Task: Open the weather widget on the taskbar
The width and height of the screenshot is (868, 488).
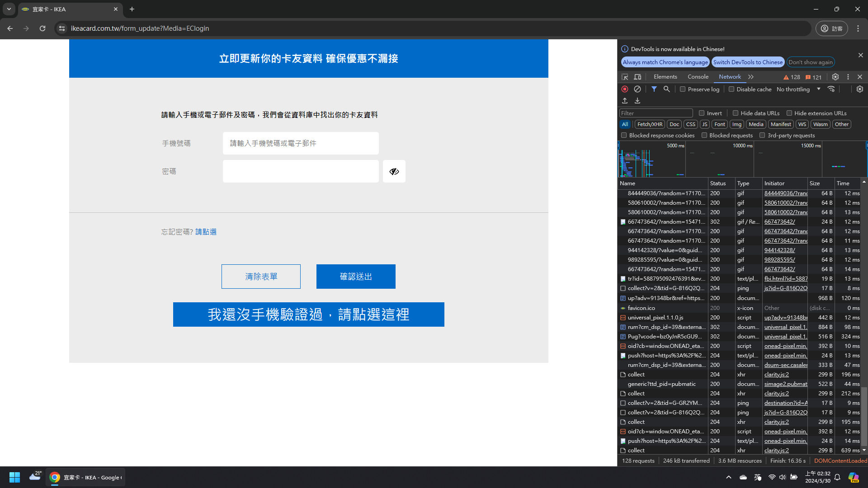Action: click(x=35, y=476)
